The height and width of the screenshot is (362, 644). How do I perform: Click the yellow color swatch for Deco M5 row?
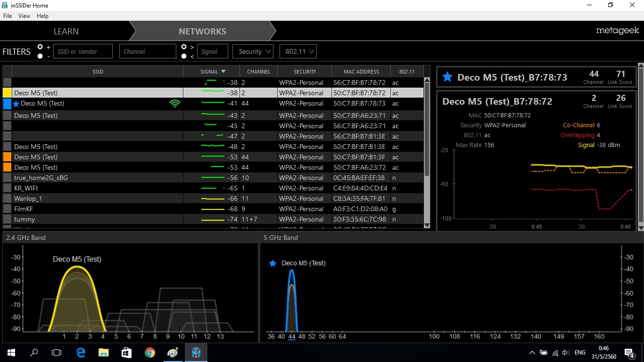pyautogui.click(x=7, y=93)
